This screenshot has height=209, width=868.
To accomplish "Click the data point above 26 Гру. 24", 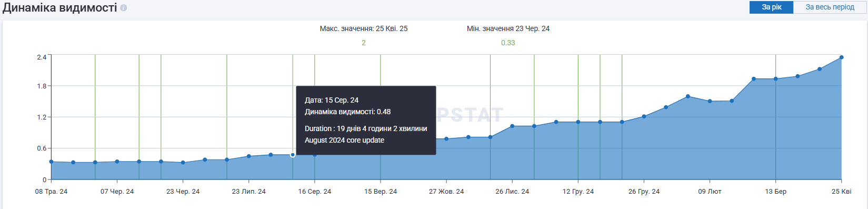I will click(x=644, y=116).
